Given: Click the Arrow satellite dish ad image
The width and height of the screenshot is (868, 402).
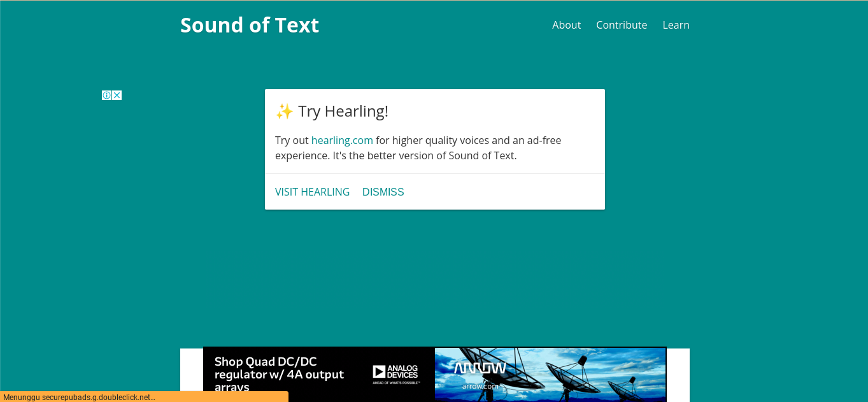Looking at the screenshot, I should click(x=550, y=374).
